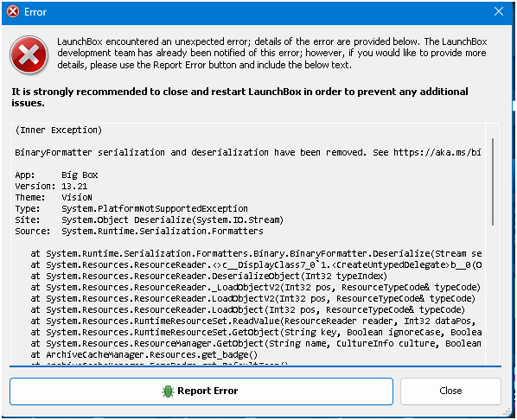Click the bold restart LaunchBox recommendation text
The image size is (517, 420).
pos(239,97)
